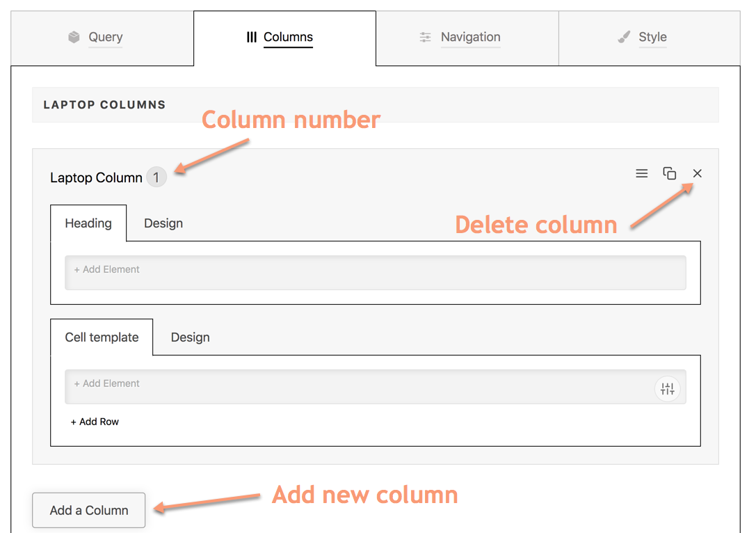Switch to the Query tab
The image size is (756, 533).
point(105,38)
